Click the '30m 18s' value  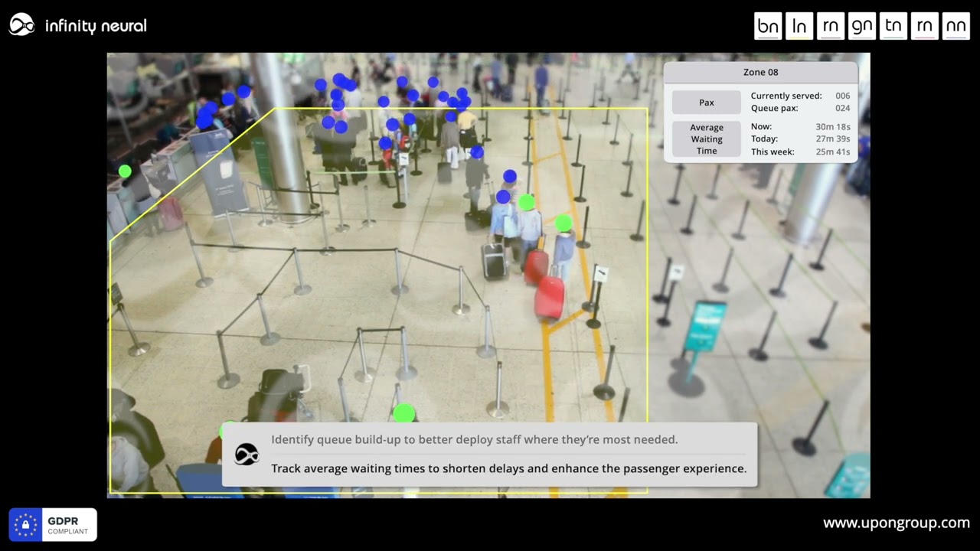(x=833, y=127)
